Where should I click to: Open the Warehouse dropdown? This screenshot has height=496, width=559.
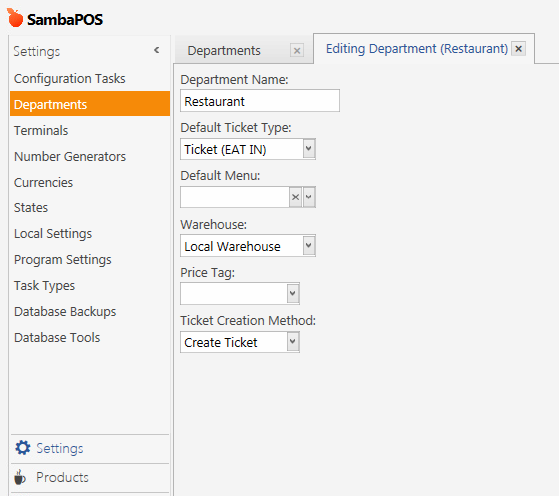point(309,245)
